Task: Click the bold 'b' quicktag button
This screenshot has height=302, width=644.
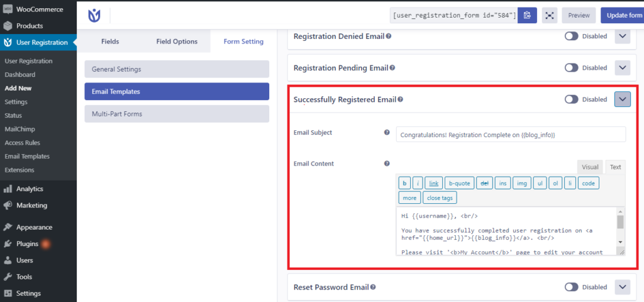Action: (x=404, y=183)
